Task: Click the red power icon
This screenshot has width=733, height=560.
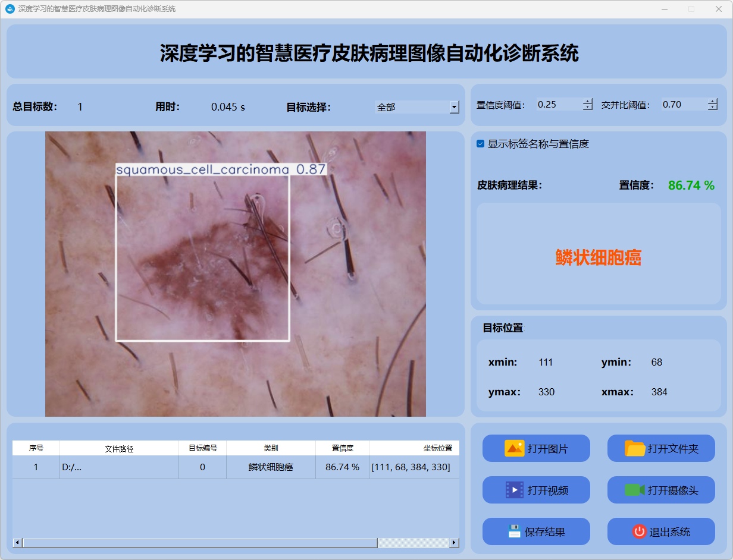Action: pos(639,531)
